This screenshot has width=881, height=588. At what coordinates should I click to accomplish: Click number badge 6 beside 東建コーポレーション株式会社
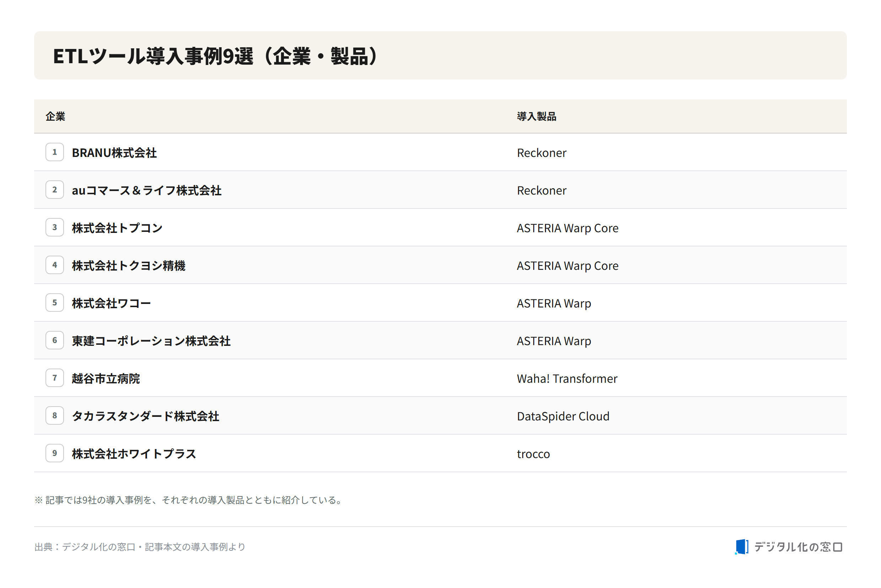click(55, 340)
